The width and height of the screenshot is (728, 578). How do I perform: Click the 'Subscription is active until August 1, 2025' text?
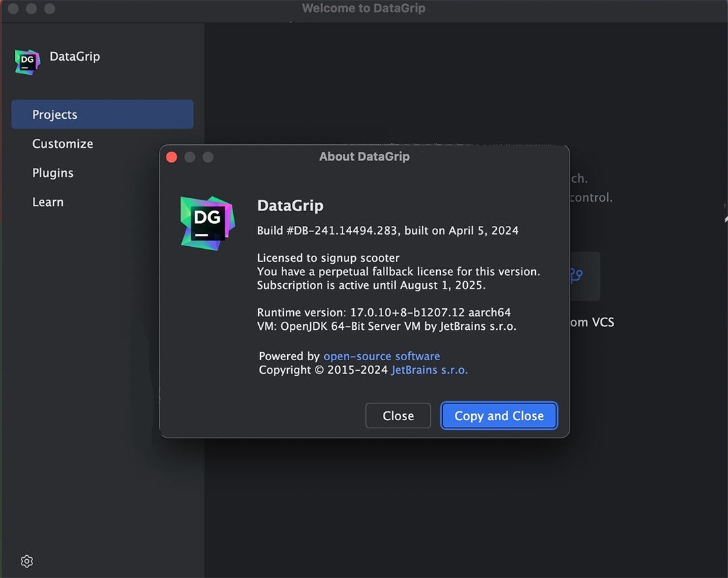(x=371, y=285)
